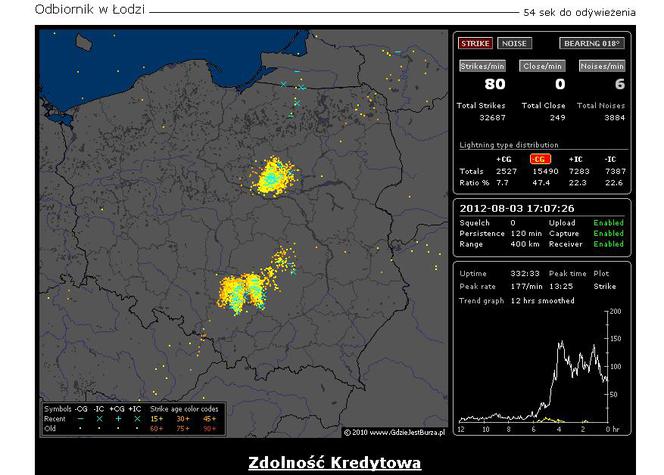Open the Zdolność Kredytowa link
This screenshot has width=664, height=475.
(x=335, y=462)
